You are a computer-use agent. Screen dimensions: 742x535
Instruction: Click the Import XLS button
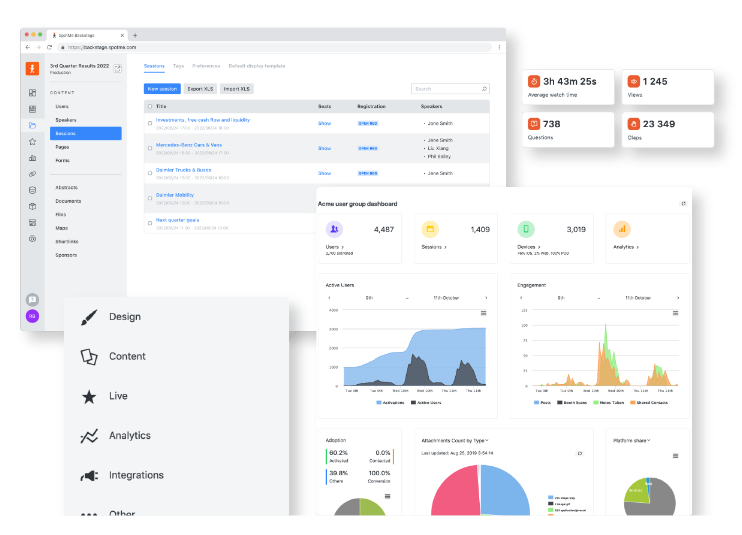pos(237,89)
